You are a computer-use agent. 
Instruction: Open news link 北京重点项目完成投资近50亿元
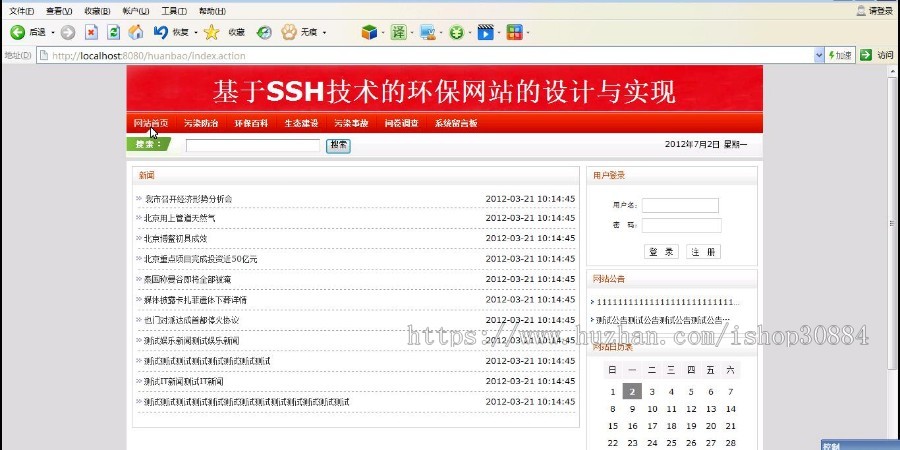(x=200, y=259)
